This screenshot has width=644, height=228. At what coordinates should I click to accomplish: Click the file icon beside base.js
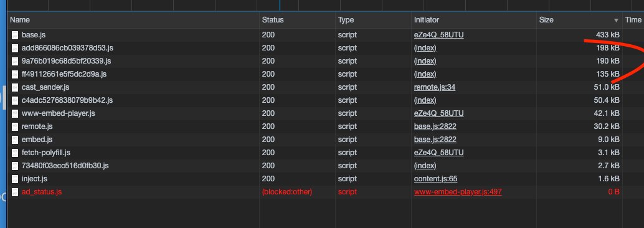click(15, 36)
